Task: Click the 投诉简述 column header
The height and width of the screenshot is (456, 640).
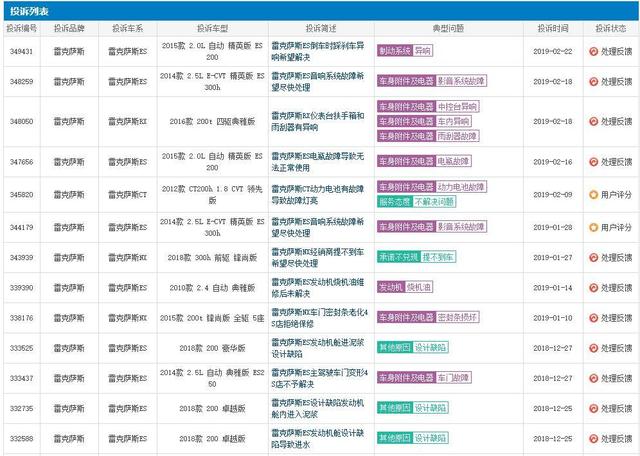Action: pyautogui.click(x=321, y=28)
